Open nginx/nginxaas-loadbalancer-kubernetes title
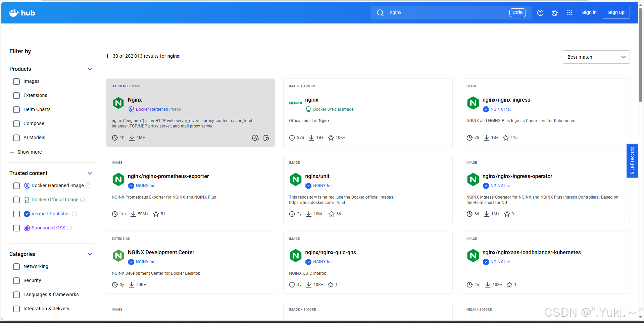 point(532,253)
